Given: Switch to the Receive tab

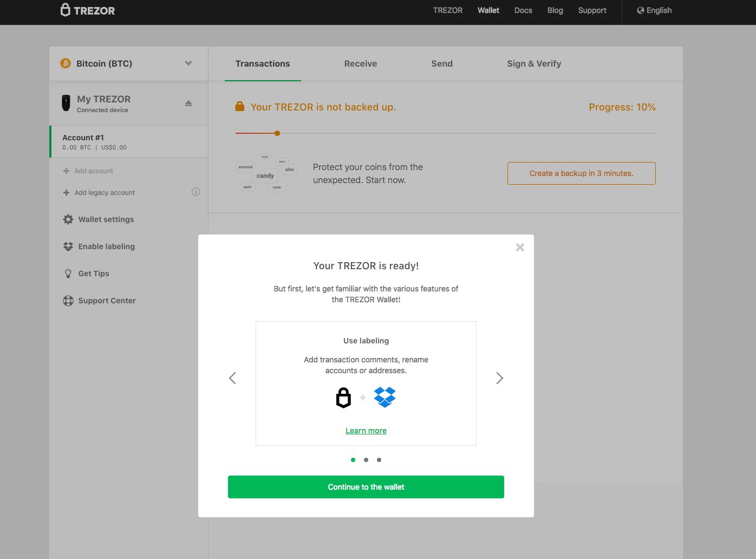Looking at the screenshot, I should [x=361, y=64].
